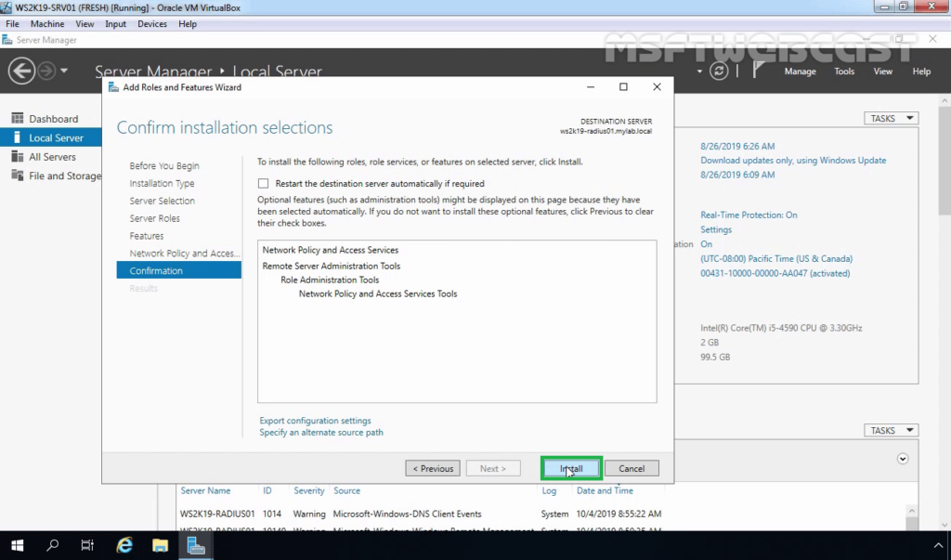The height and width of the screenshot is (560, 951).
Task: Go to Before You Begin wizard step
Action: 163,165
